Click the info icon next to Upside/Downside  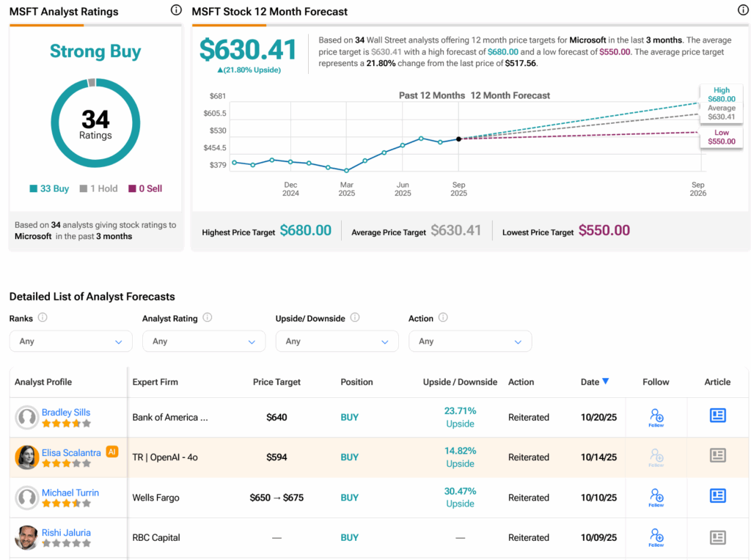[355, 318]
